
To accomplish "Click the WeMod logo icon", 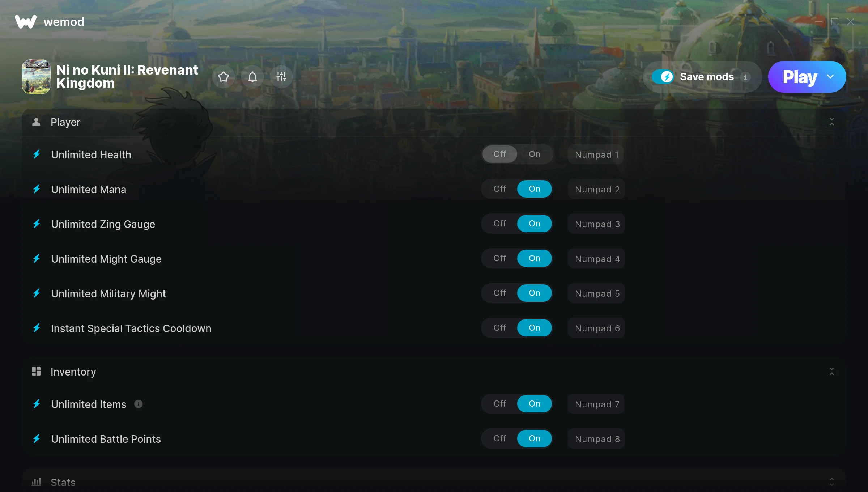I will tap(26, 22).
